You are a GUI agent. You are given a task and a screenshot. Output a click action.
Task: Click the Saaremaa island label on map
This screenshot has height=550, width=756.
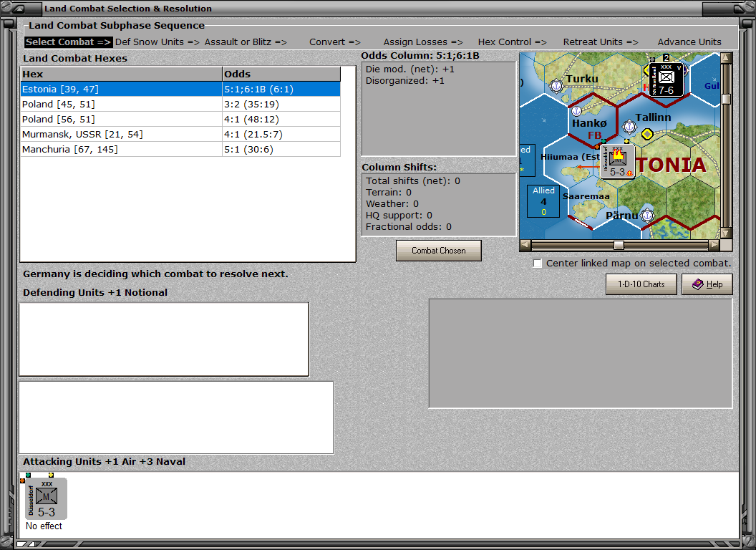click(586, 196)
